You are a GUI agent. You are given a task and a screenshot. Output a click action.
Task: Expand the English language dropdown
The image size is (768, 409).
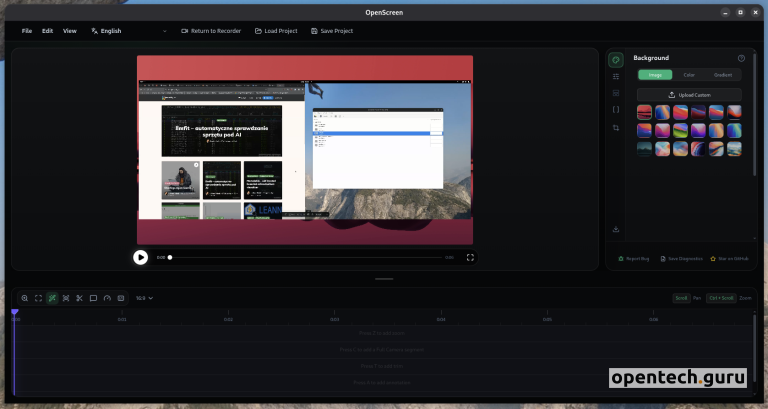(129, 31)
